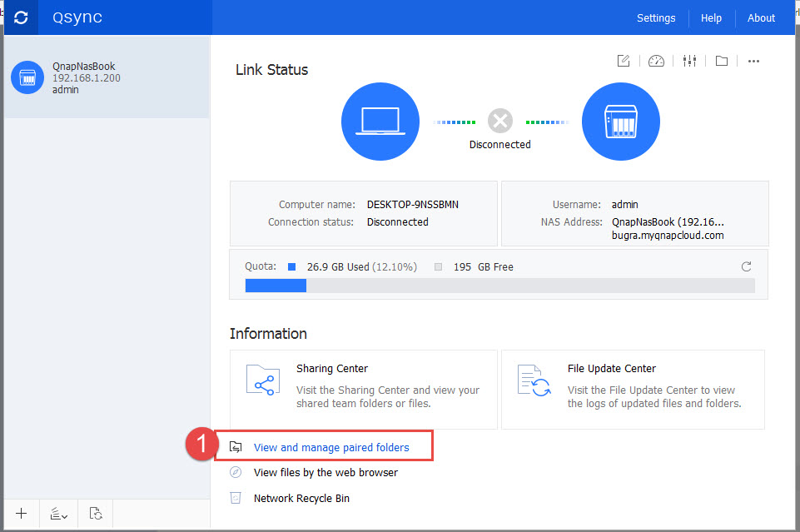Click the paired folders icon
This screenshot has width=800, height=532.
point(236,447)
